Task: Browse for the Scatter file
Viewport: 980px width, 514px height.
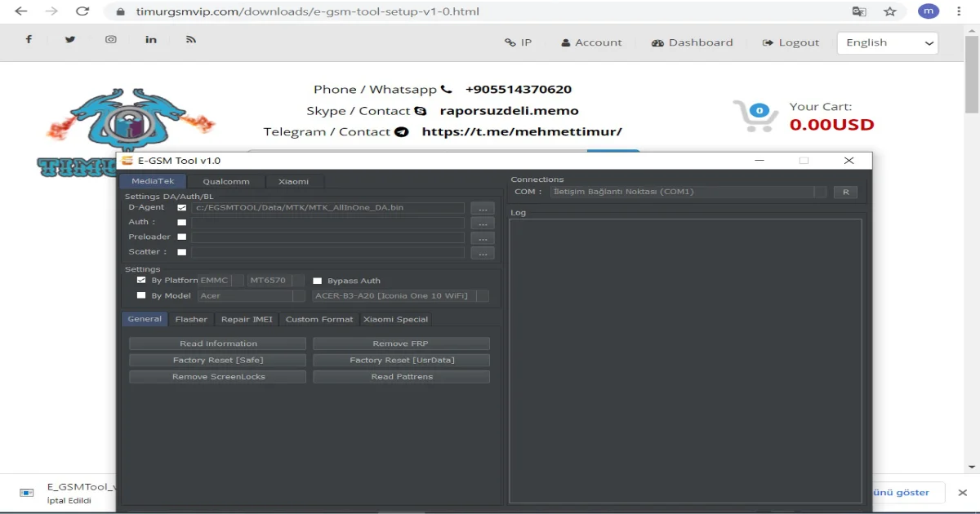Action: (x=483, y=253)
